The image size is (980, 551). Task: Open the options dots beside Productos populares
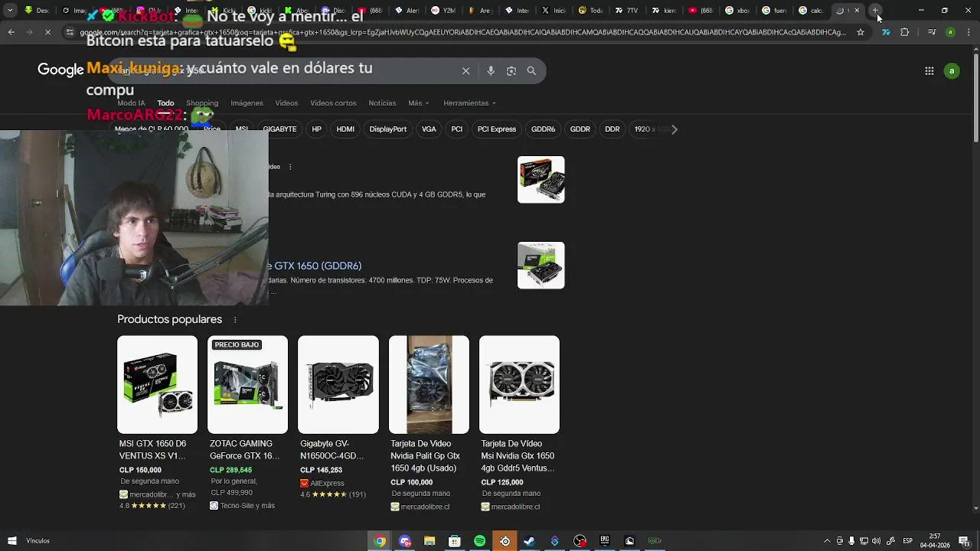click(x=235, y=320)
